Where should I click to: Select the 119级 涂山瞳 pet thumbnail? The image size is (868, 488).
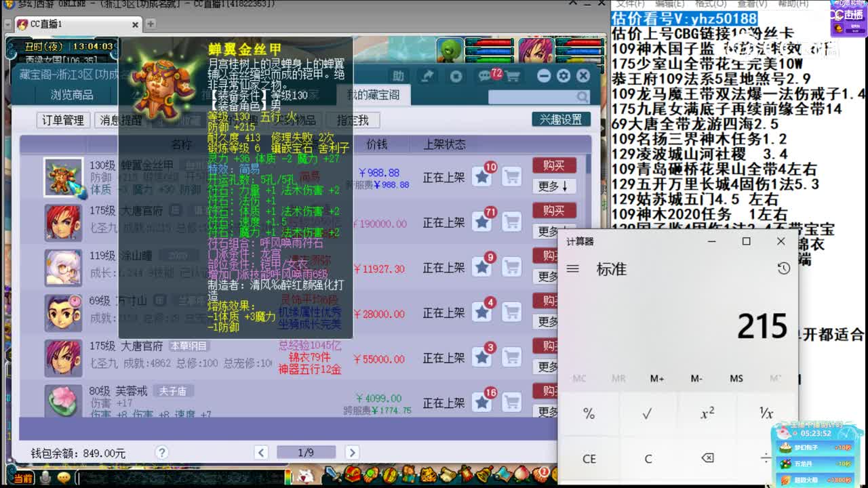(x=64, y=268)
